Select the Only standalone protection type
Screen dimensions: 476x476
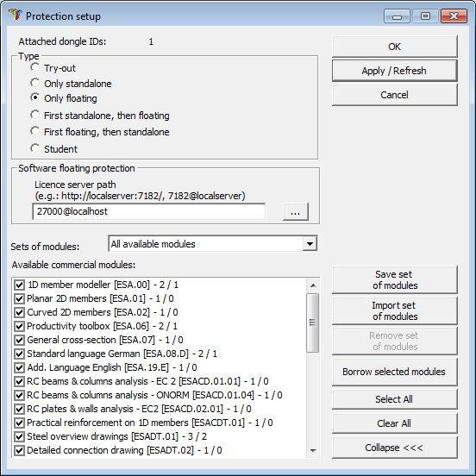[34, 83]
